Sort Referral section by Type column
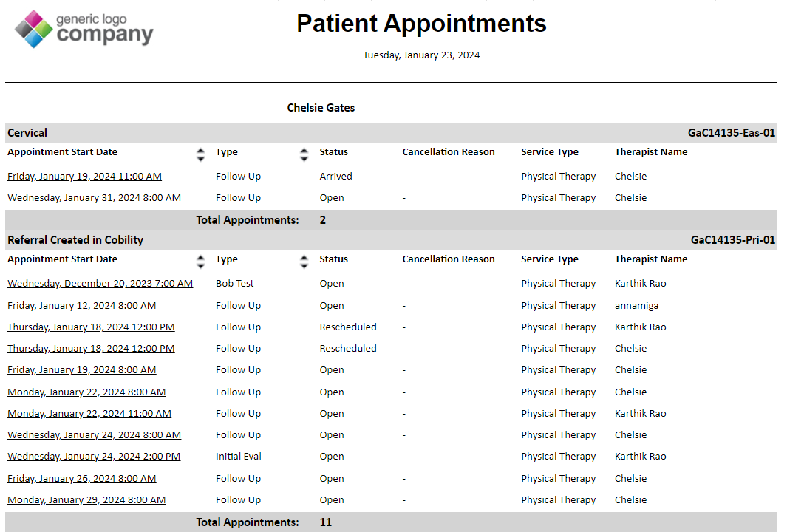 click(304, 262)
